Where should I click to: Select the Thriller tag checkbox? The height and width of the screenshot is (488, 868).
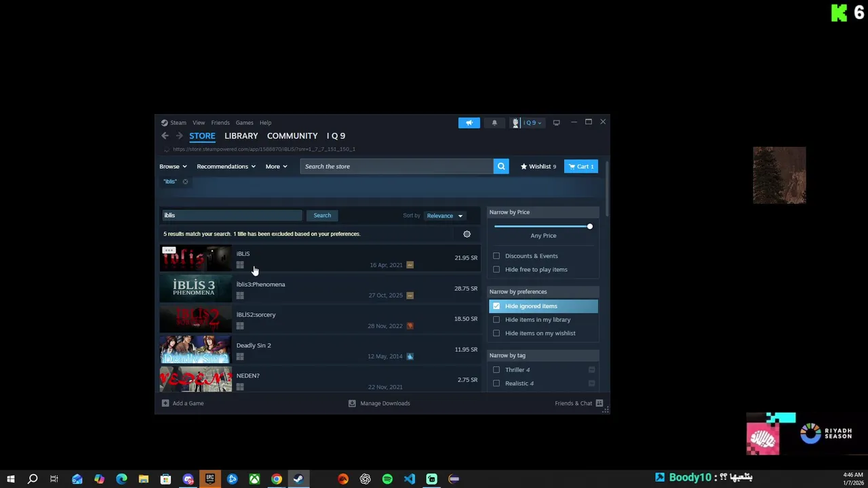click(496, 370)
